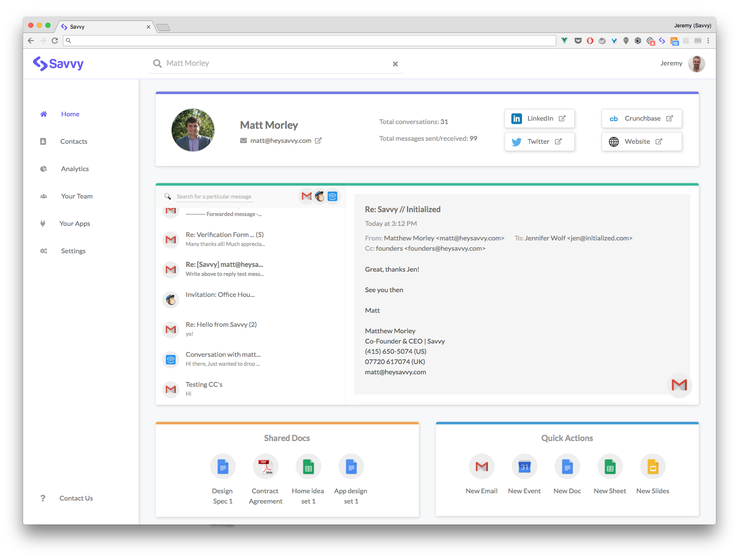Open the Re: Verification Form message
The image size is (742, 560).
coord(251,240)
